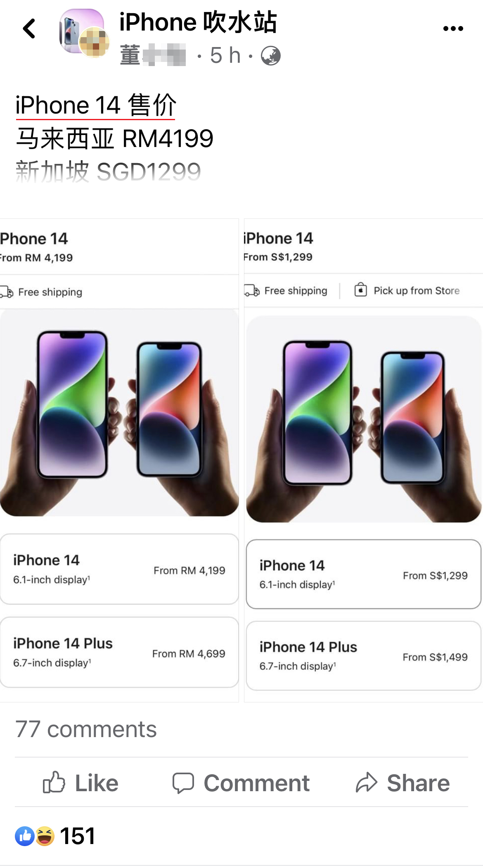
Task: Click the Pick up from Store bag icon
Action: [x=360, y=290]
